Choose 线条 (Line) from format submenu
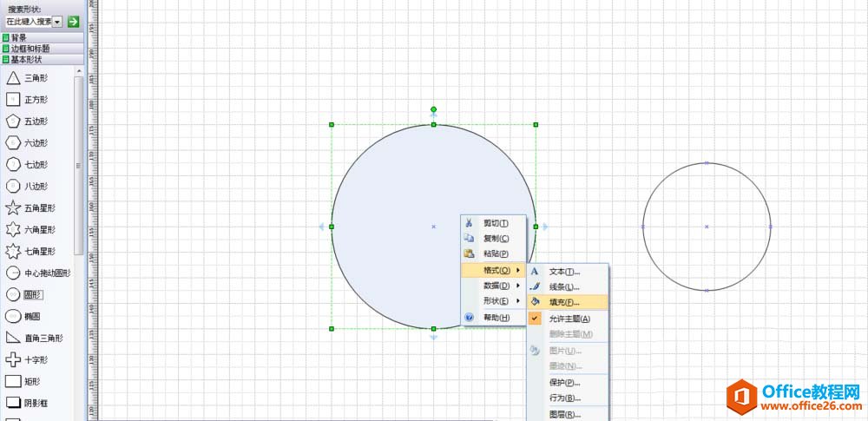 pyautogui.click(x=564, y=286)
